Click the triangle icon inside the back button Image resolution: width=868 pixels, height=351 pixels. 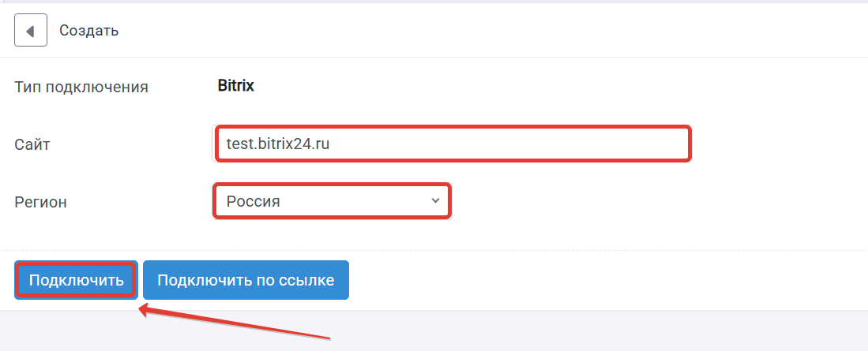tap(30, 31)
